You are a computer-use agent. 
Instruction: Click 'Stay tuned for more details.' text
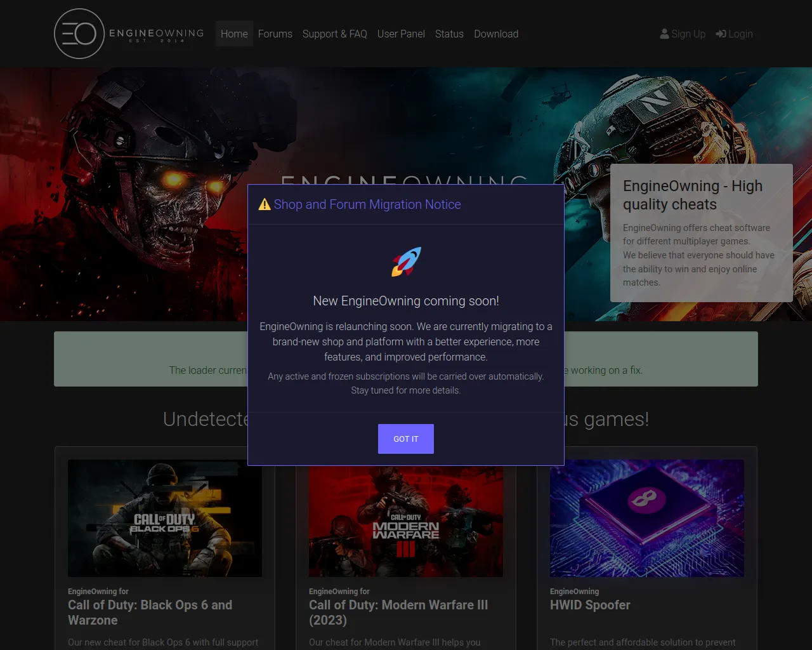coord(406,390)
